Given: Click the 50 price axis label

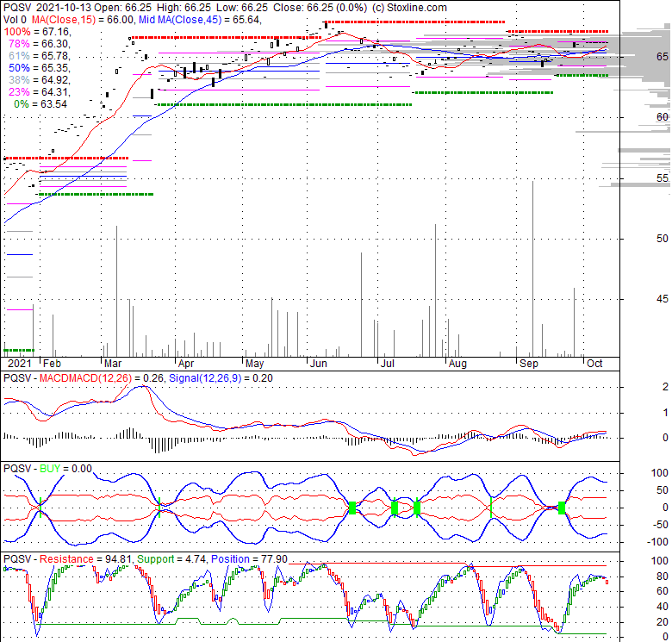Looking at the screenshot, I should [x=663, y=239].
